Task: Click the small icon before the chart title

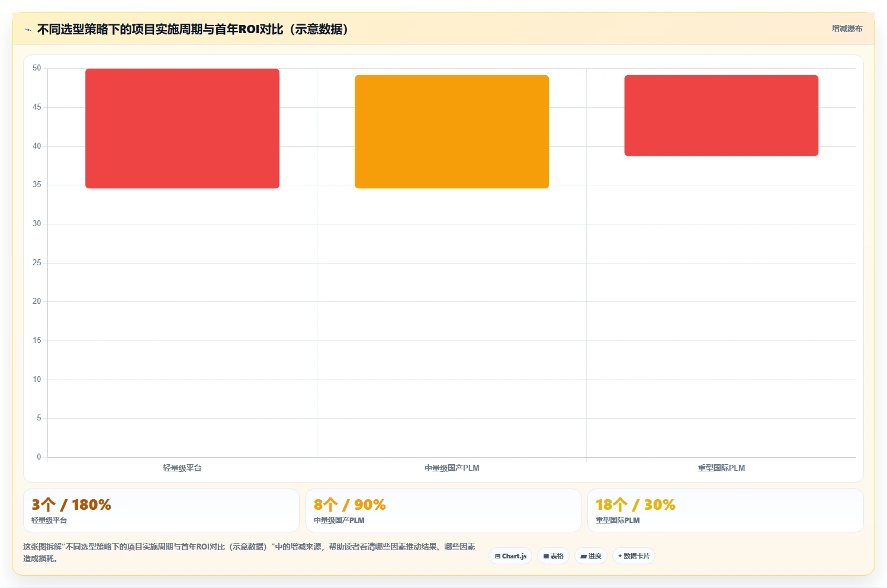Action: [x=28, y=30]
